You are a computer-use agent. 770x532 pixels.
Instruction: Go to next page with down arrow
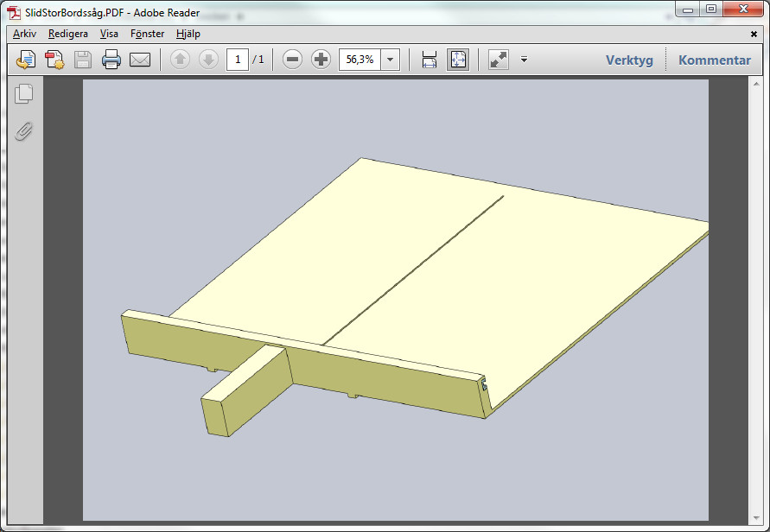coord(208,60)
